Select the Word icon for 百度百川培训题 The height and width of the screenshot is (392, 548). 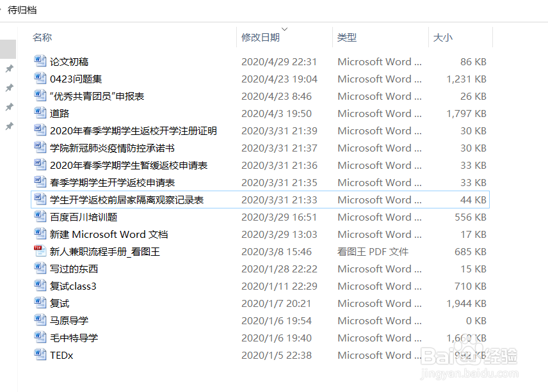[40, 216]
